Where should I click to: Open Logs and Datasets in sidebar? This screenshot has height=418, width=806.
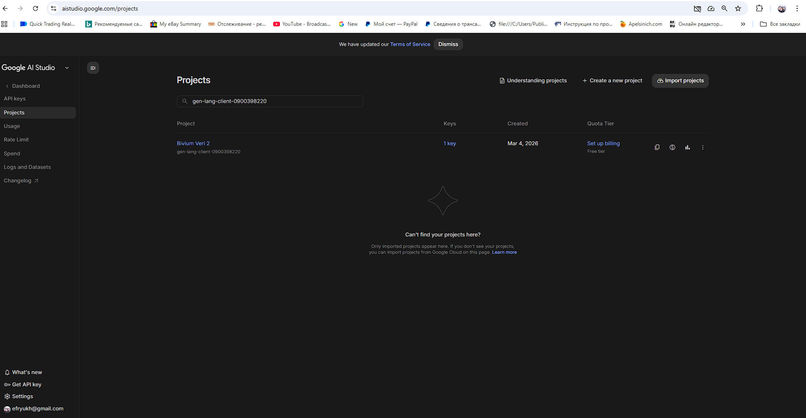tap(27, 167)
